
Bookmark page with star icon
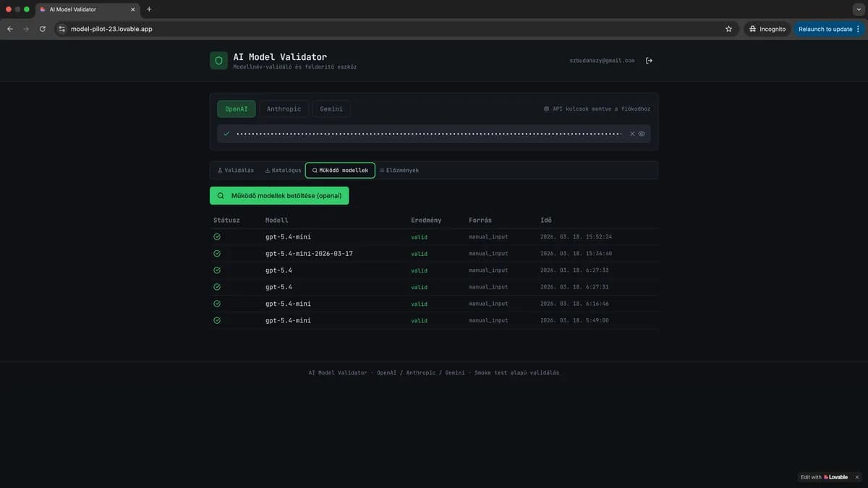pos(728,29)
